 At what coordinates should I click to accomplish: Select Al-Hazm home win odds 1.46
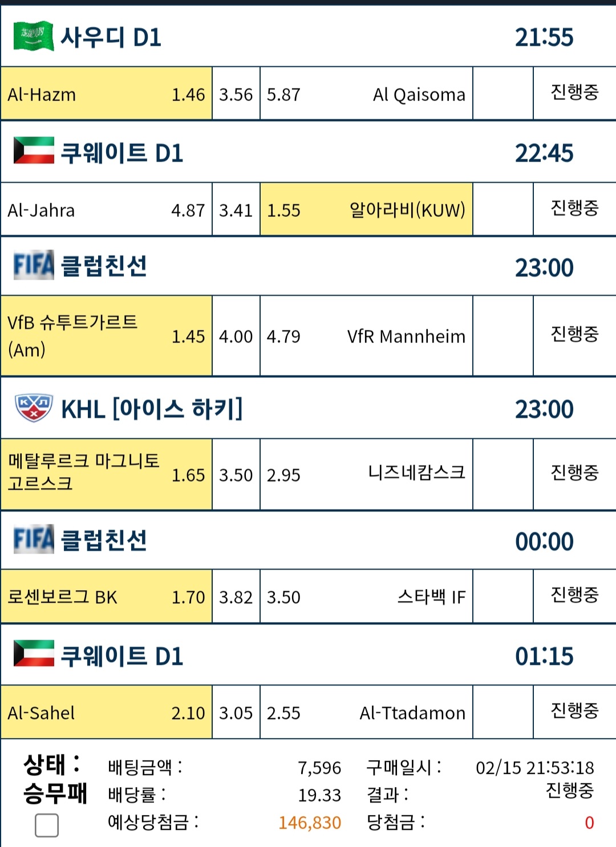107,94
